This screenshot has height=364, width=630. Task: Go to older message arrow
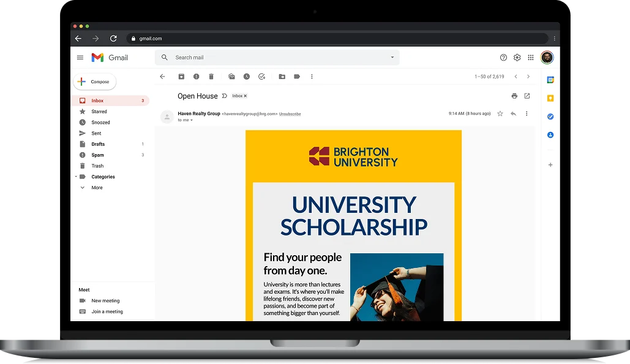(528, 76)
